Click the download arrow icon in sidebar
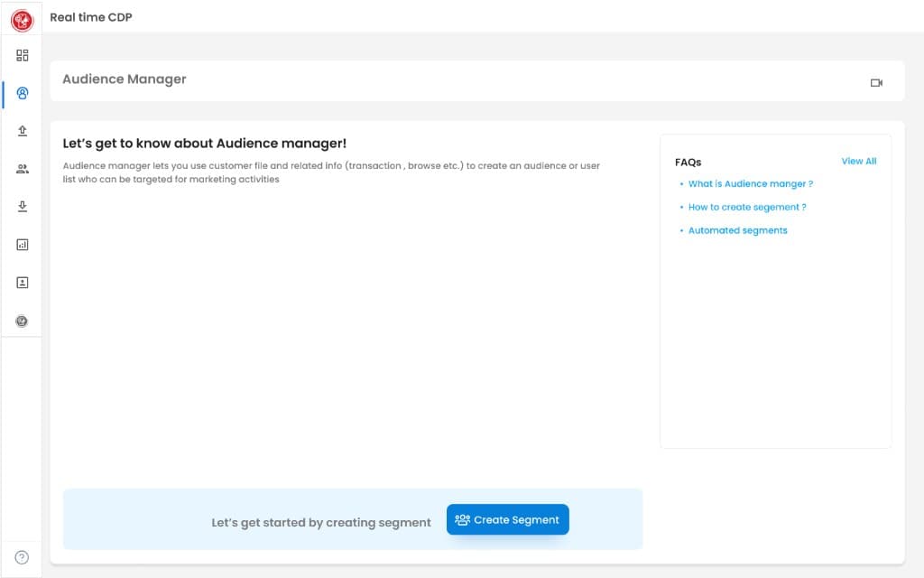Screen dimensions: 924x578 point(23,207)
